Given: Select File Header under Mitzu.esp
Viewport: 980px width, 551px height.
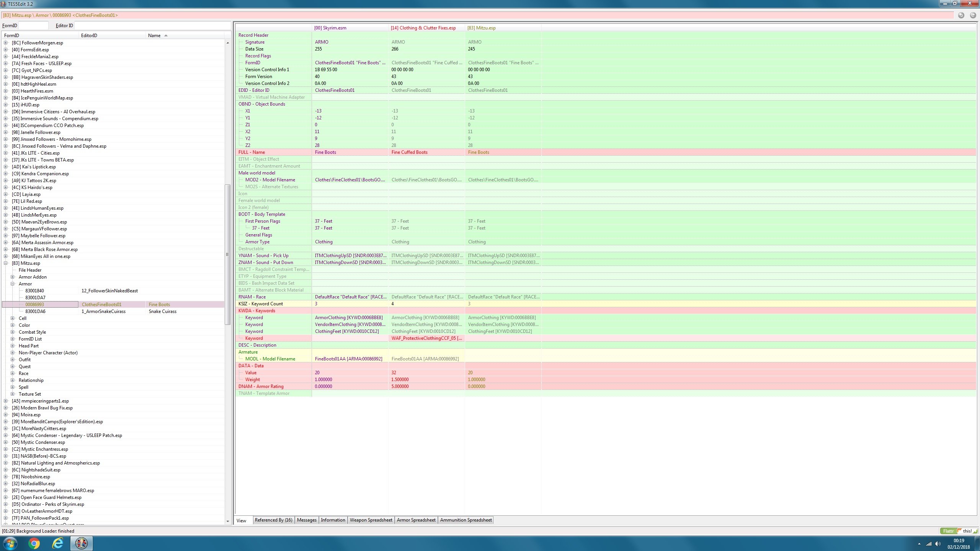Looking at the screenshot, I should tap(30, 270).
